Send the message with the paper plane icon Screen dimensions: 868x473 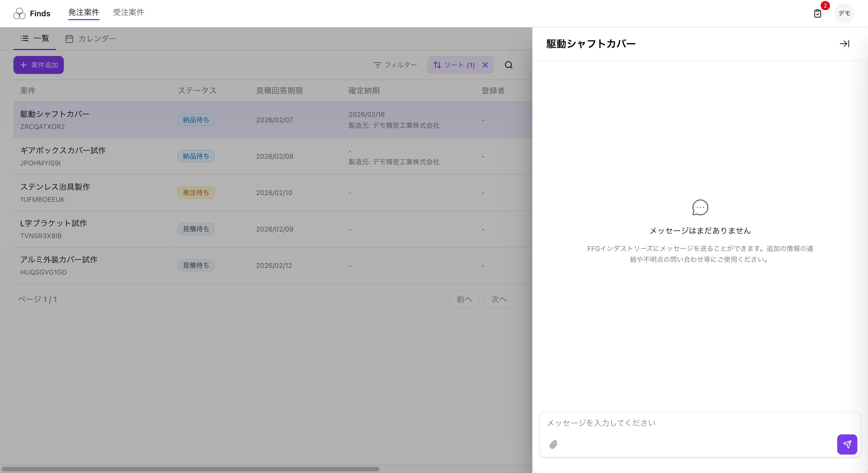coord(847,445)
